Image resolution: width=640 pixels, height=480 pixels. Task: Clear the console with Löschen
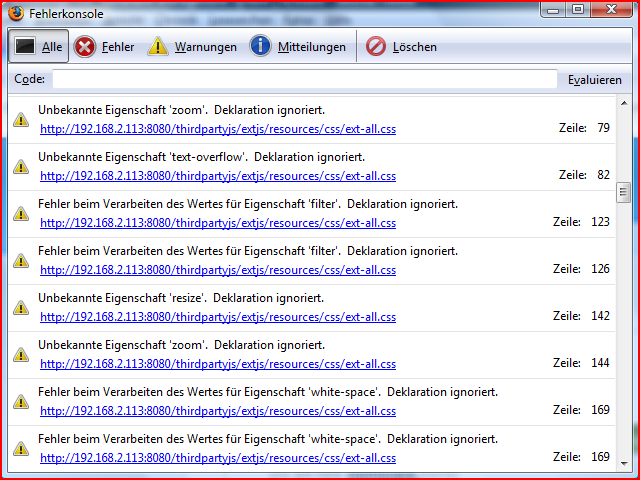pos(401,47)
